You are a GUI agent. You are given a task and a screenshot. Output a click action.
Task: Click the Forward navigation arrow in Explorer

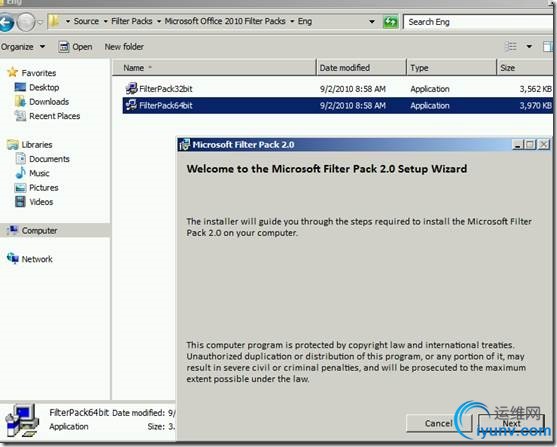coord(26,22)
